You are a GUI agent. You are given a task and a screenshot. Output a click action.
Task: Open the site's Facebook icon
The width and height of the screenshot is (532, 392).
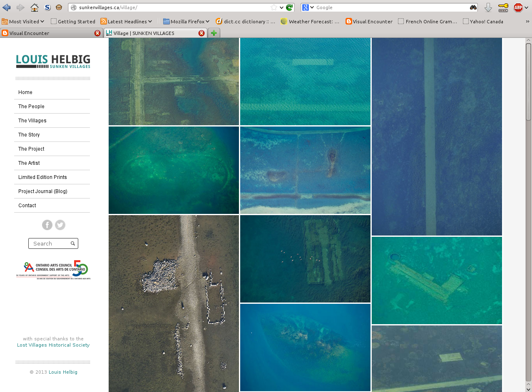(x=47, y=225)
